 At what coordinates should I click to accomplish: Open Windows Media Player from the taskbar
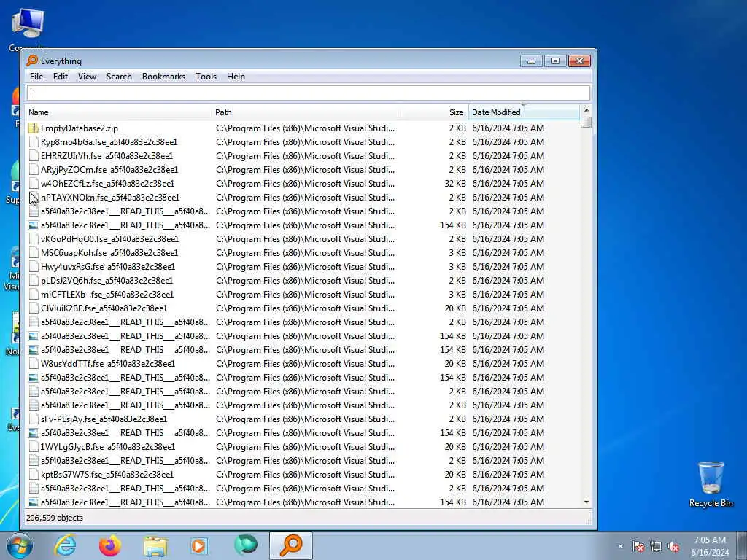pos(199,545)
